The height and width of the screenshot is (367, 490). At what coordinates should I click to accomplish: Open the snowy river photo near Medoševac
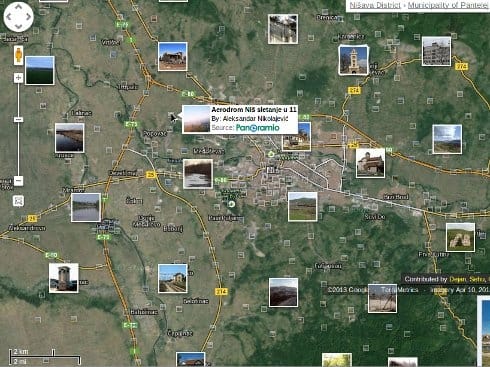198,174
